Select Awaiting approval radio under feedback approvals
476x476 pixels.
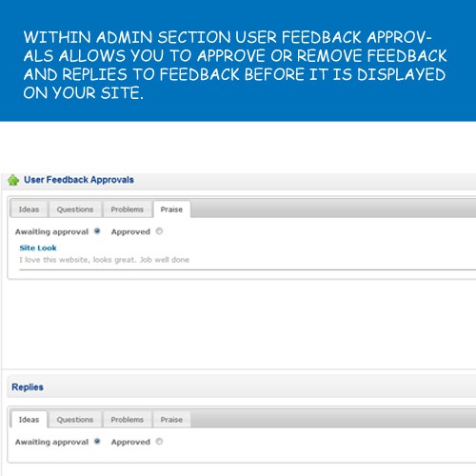[x=97, y=231]
